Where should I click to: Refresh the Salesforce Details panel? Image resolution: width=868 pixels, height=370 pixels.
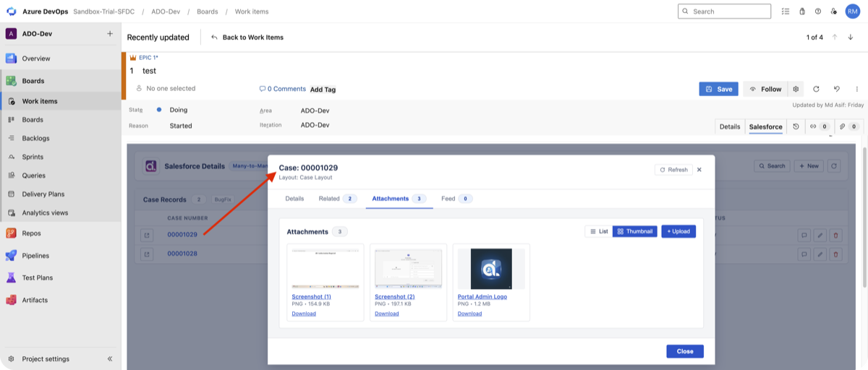[x=834, y=165]
